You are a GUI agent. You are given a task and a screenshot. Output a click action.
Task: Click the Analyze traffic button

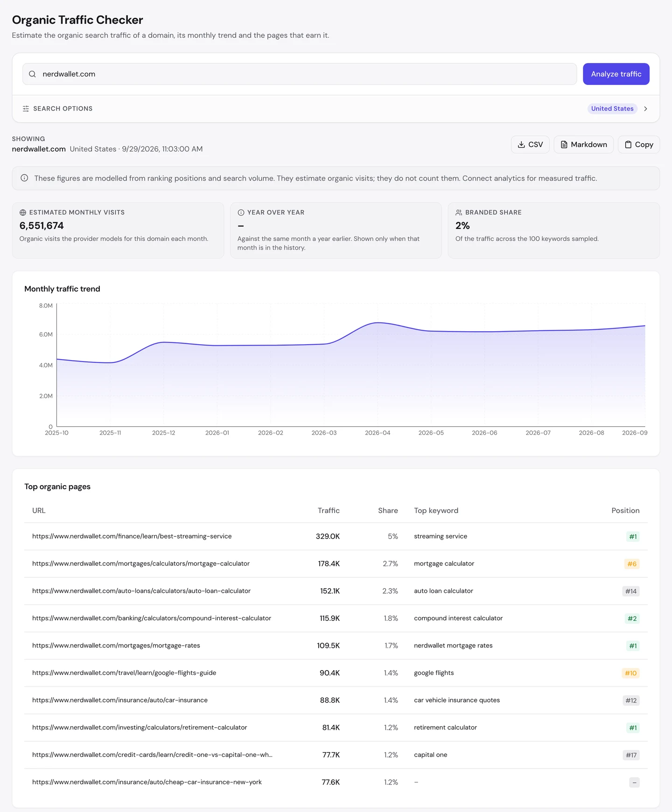point(616,74)
